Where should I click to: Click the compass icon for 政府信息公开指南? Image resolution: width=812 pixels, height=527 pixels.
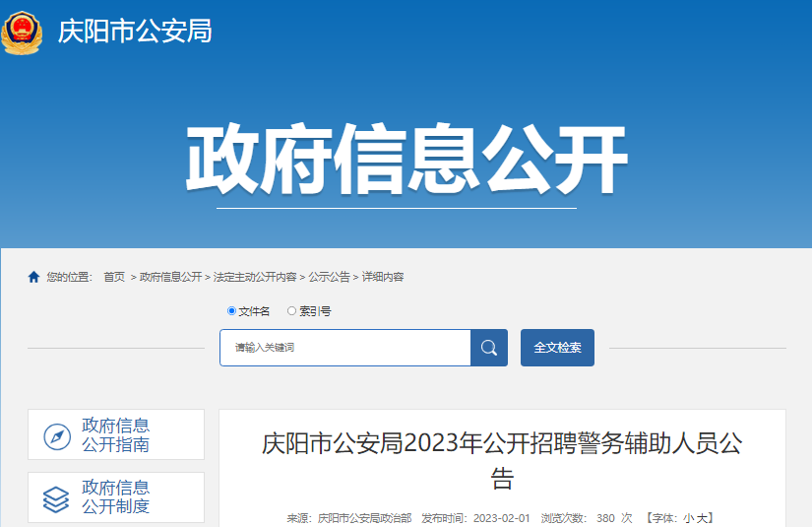click(57, 436)
